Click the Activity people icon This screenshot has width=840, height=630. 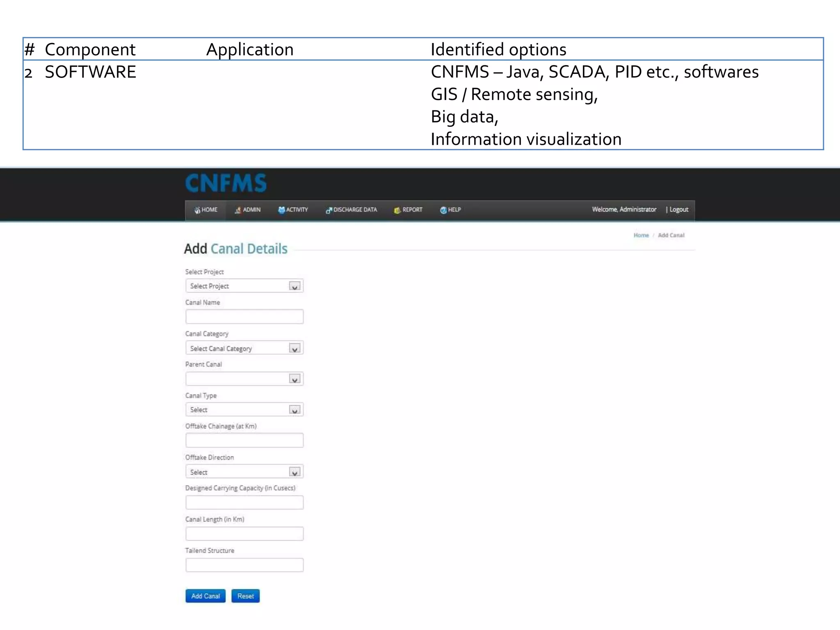coord(281,210)
